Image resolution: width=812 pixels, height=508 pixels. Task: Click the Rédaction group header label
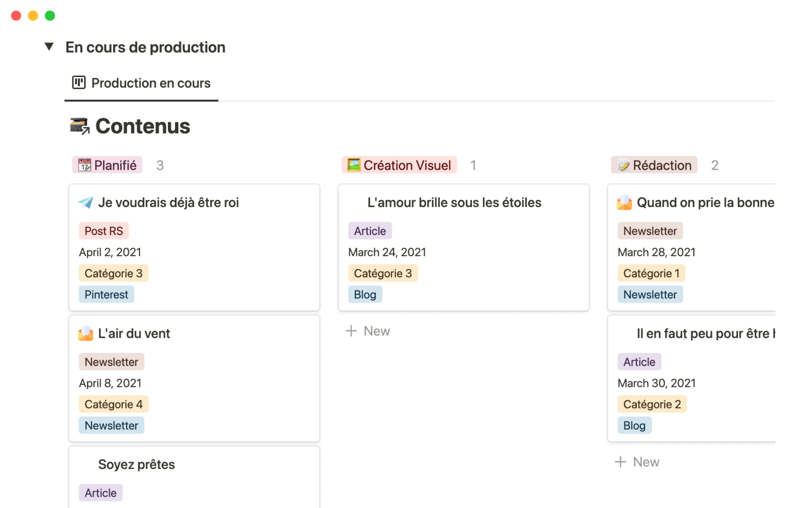[662, 165]
